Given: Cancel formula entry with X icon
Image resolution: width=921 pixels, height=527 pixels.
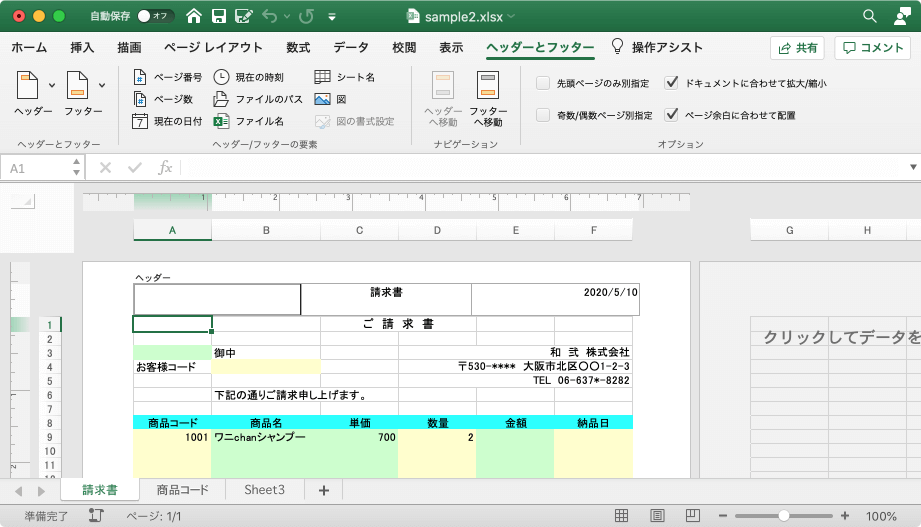Looking at the screenshot, I should point(105,168).
